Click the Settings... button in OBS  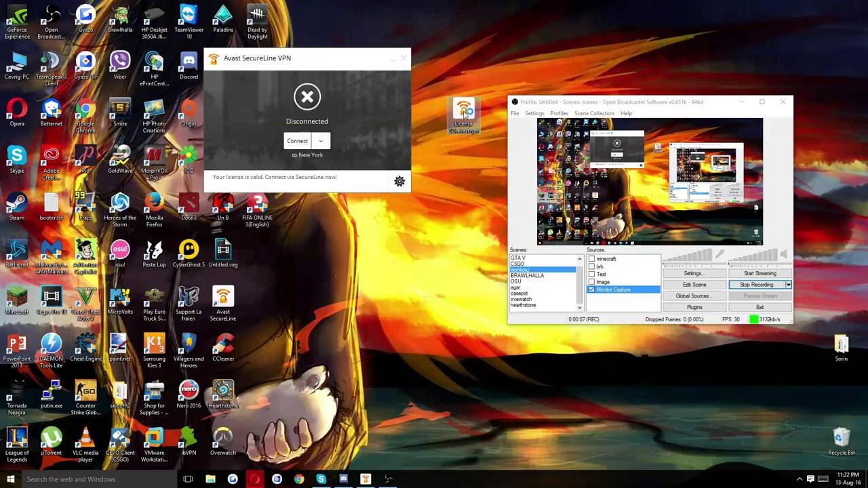tap(694, 273)
